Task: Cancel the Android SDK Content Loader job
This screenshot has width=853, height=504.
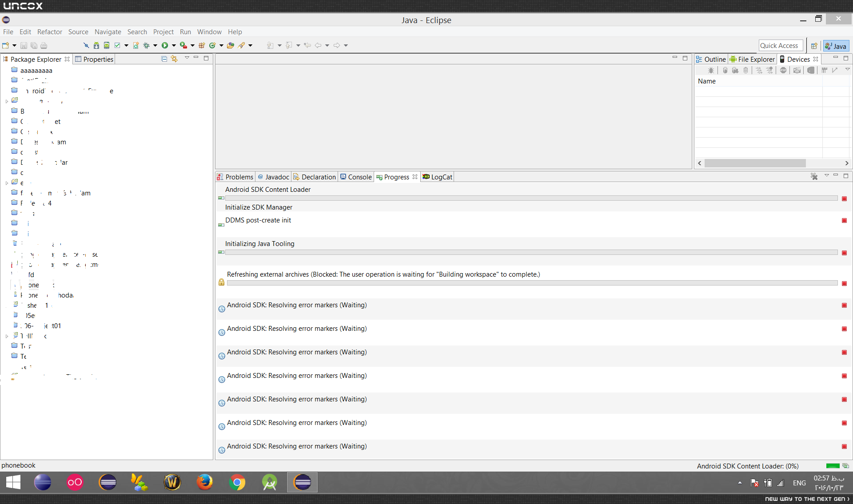Action: (844, 198)
